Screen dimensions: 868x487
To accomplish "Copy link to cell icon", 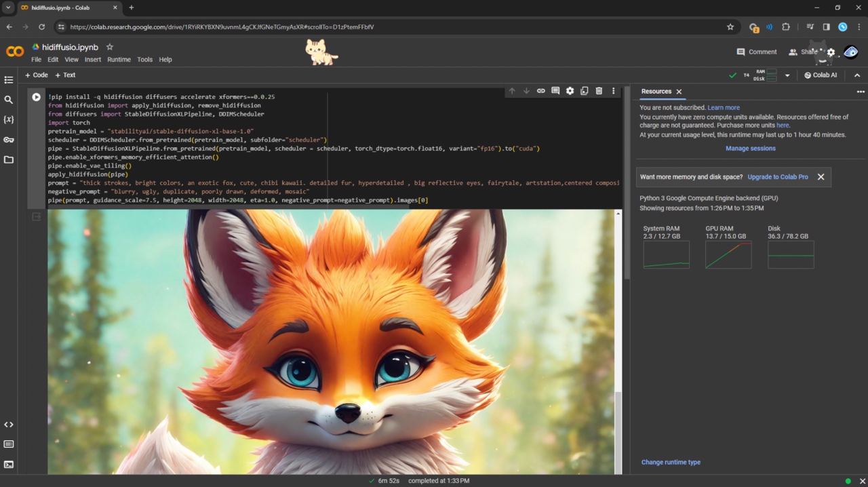I will pyautogui.click(x=541, y=91).
